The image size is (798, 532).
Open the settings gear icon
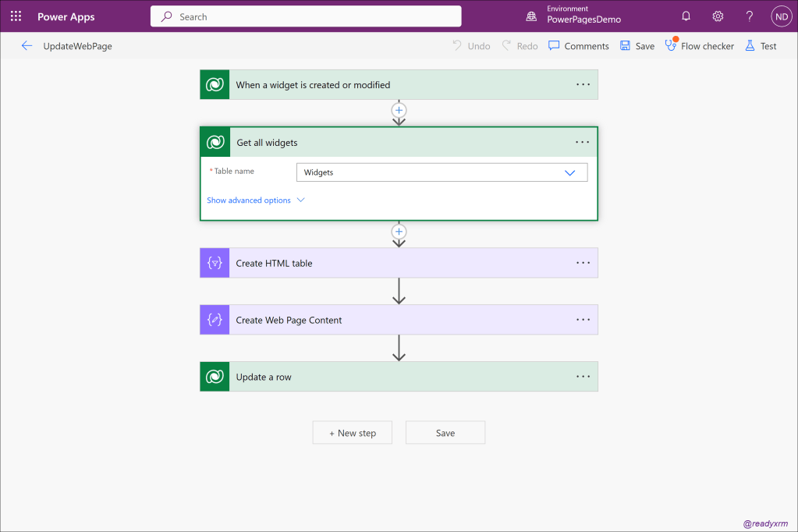[718, 16]
